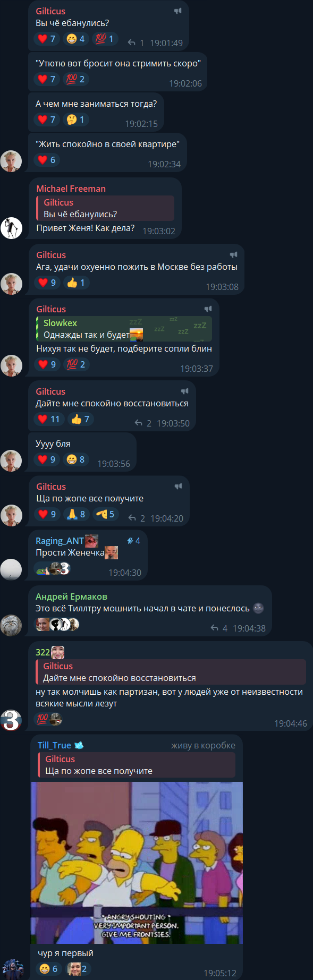Toggle 100 reaction on 'Утютю вот бросит' message

pos(75,79)
